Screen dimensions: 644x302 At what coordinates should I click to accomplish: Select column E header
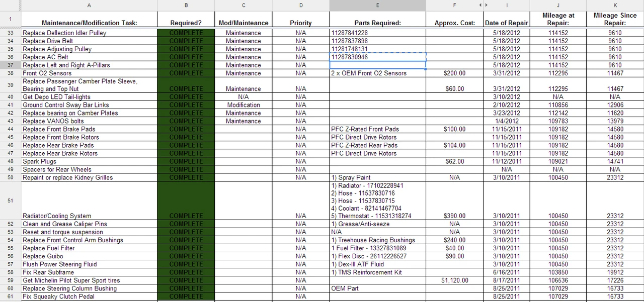coord(378,5)
